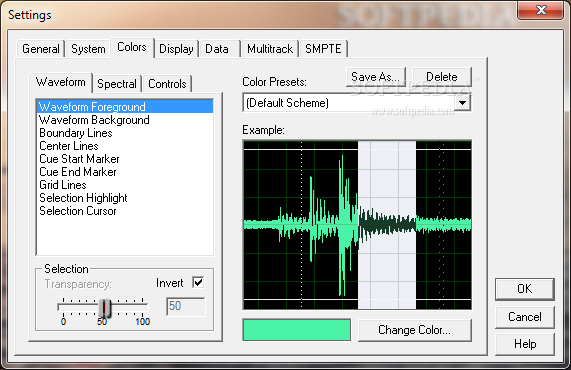Click the Transparency slider thumb
571x370 pixels.
[x=105, y=308]
